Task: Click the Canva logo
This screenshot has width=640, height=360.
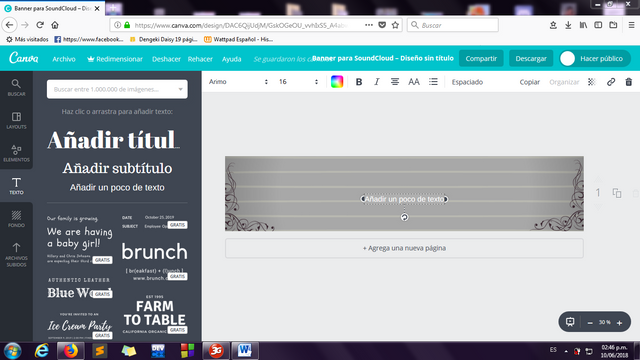Action: tap(24, 58)
